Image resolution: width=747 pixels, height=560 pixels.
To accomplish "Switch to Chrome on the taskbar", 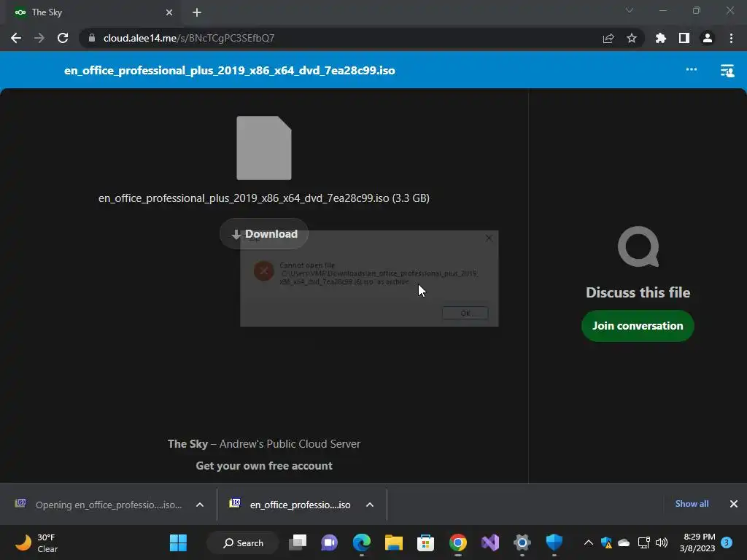I will coord(458,542).
